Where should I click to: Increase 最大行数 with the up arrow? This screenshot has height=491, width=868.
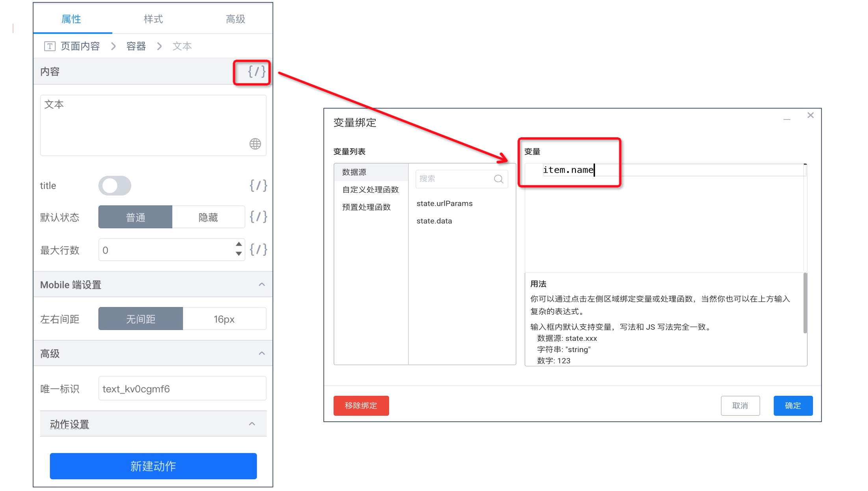[x=239, y=244]
